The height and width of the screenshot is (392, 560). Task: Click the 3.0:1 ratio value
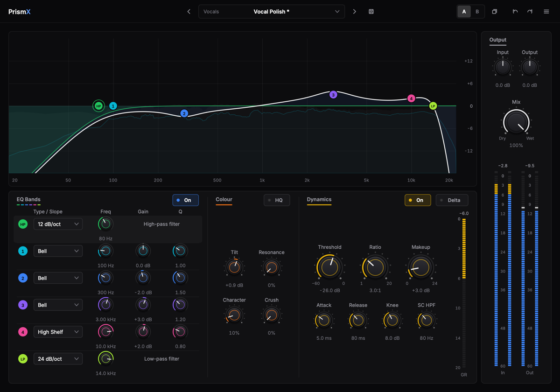tap(375, 290)
